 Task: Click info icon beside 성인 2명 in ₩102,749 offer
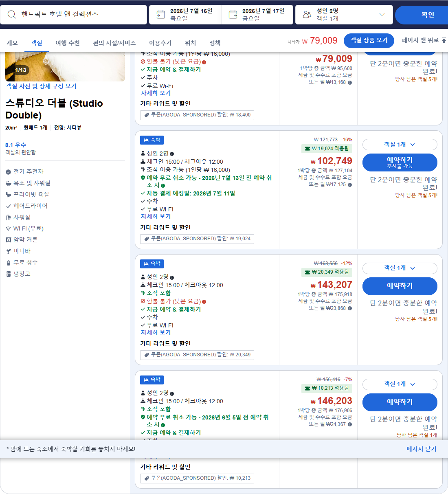point(172,154)
